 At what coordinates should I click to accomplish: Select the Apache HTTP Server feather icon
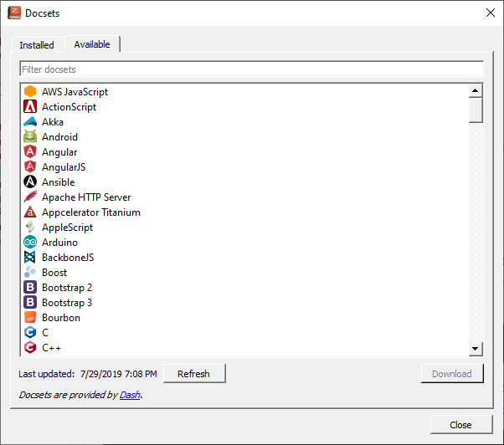(30, 197)
